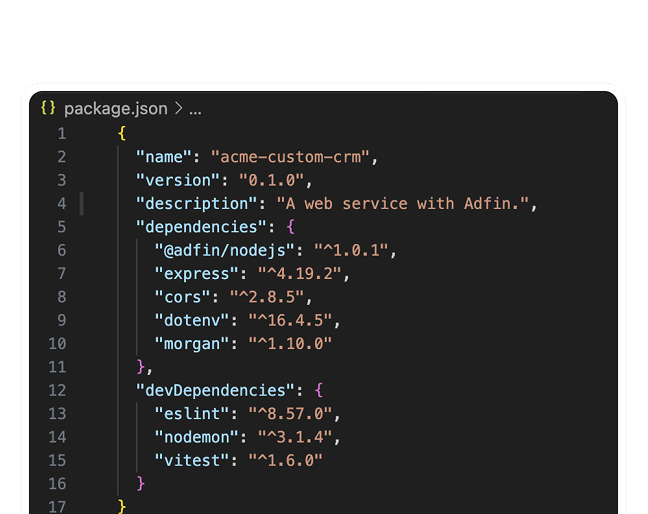The height and width of the screenshot is (514, 648).
Task: Click the description text about Adfin
Action: (406, 203)
